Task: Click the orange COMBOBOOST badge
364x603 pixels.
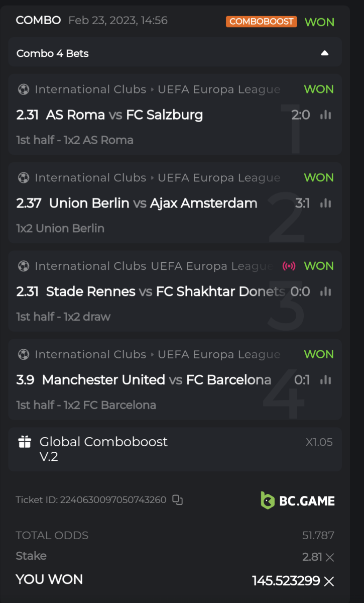Action: click(x=261, y=22)
